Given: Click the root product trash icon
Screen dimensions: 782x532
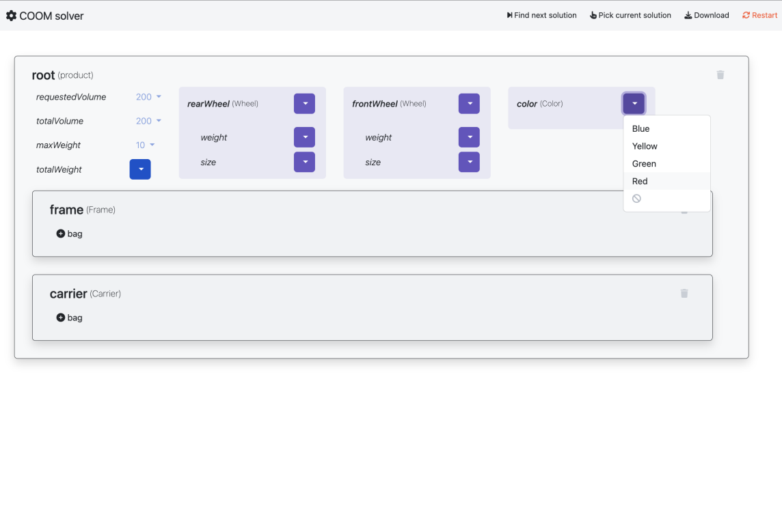Looking at the screenshot, I should tap(720, 75).
